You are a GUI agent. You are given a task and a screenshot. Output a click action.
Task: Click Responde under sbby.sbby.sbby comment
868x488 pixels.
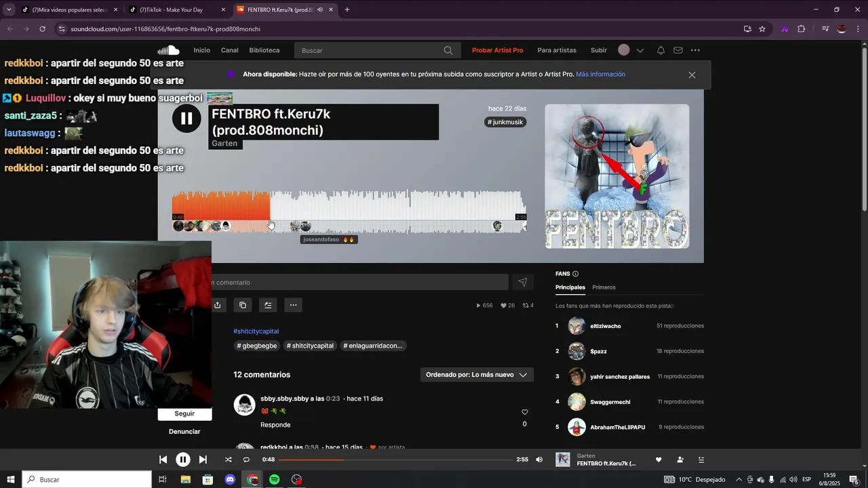click(x=275, y=425)
